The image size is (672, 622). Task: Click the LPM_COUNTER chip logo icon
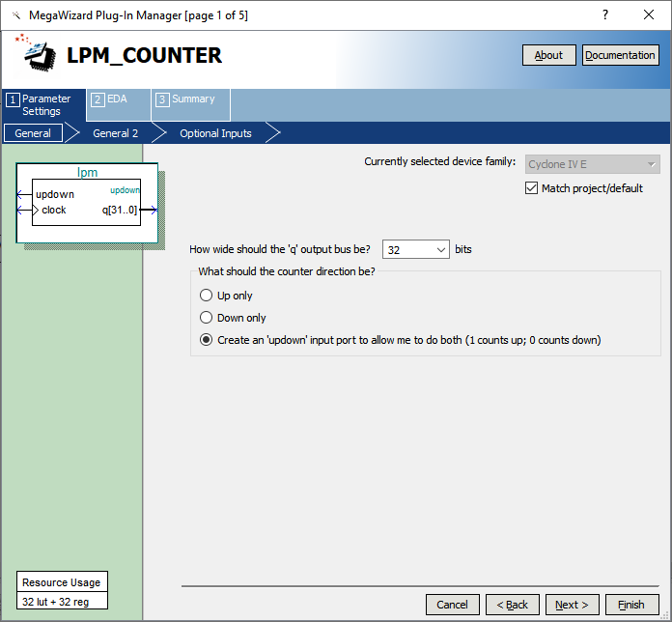pyautogui.click(x=36, y=52)
